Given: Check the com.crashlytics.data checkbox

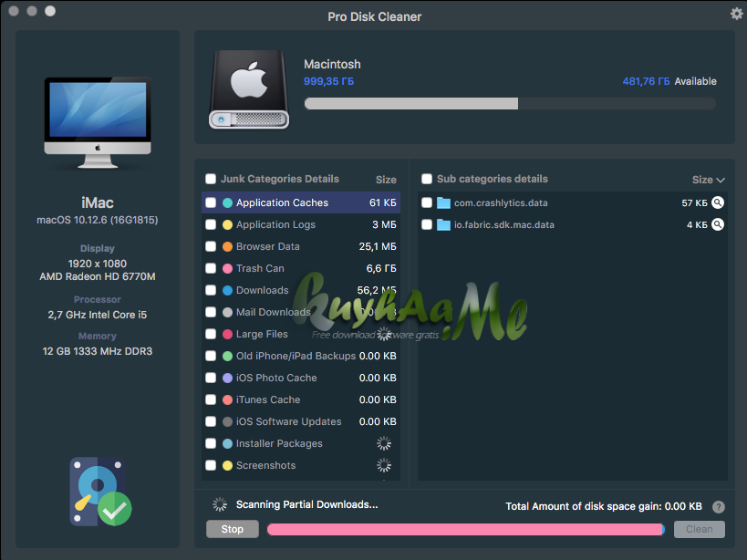Looking at the screenshot, I should pos(427,202).
